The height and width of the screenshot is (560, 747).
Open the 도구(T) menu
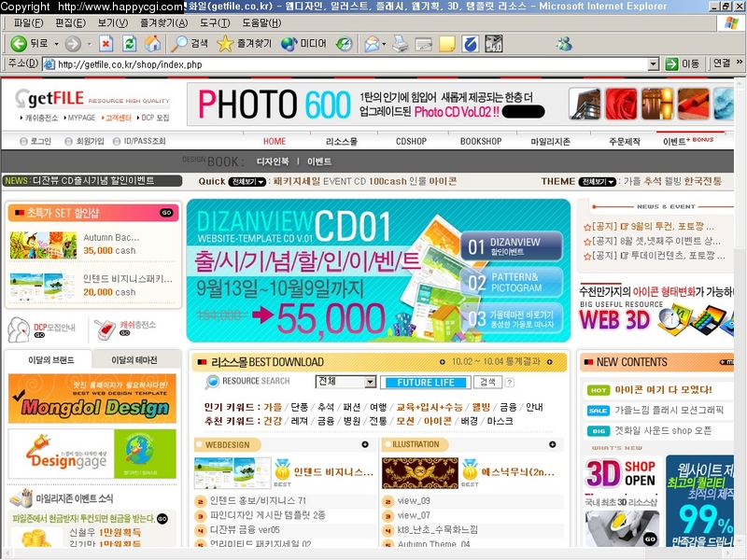click(215, 22)
